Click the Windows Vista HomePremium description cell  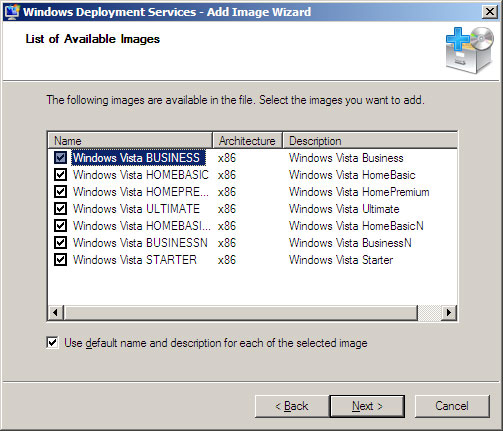(359, 192)
